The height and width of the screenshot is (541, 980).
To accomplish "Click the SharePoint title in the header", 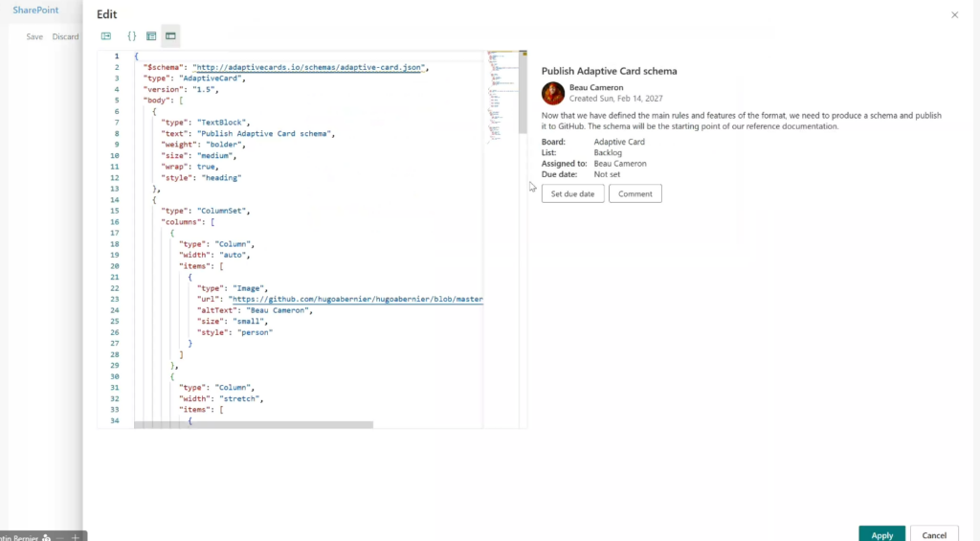I will tap(35, 10).
